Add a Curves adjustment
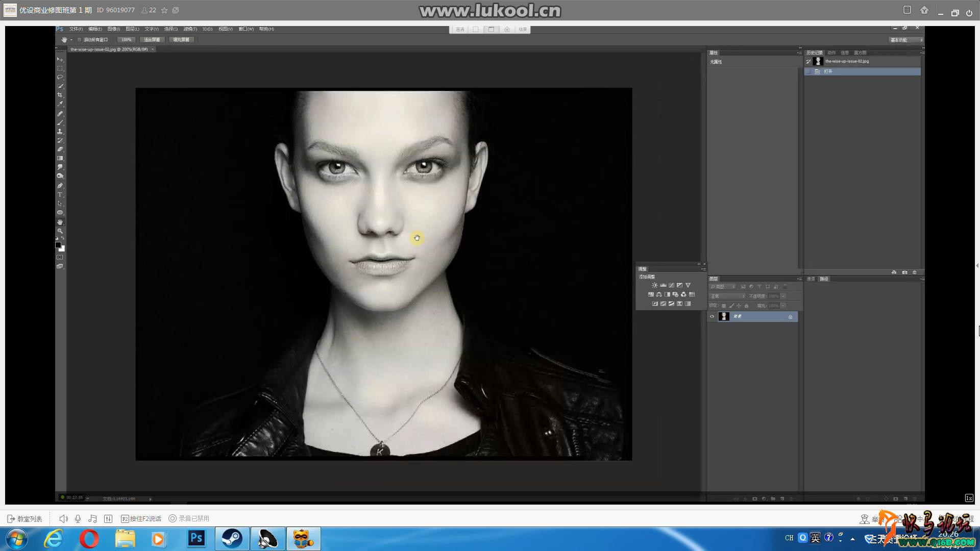This screenshot has width=980, height=551. click(671, 285)
